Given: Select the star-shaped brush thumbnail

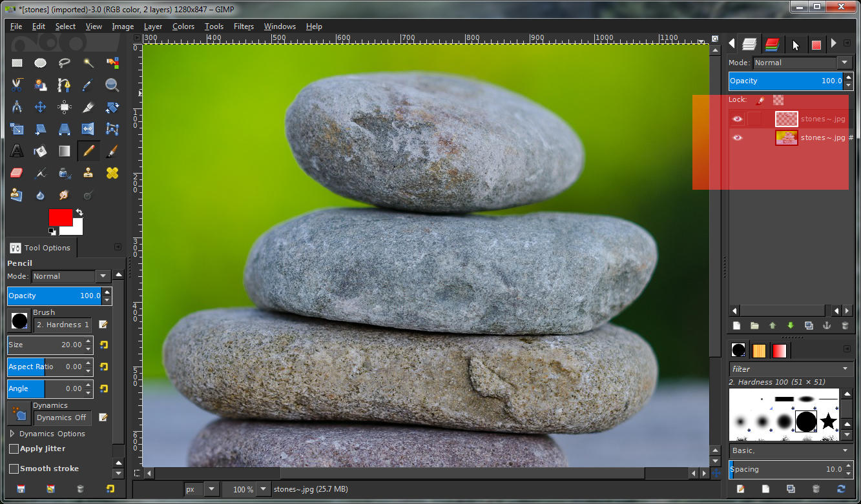Looking at the screenshot, I should pyautogui.click(x=828, y=422).
